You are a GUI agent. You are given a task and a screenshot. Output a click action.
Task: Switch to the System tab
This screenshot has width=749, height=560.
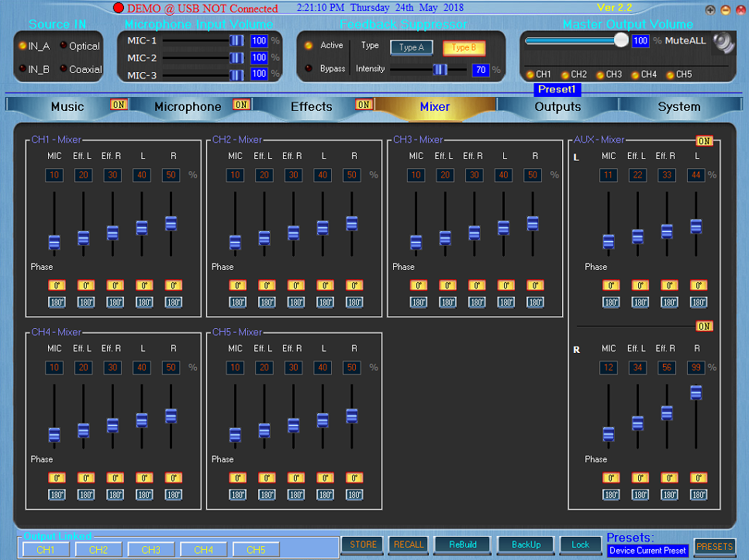[x=678, y=106]
